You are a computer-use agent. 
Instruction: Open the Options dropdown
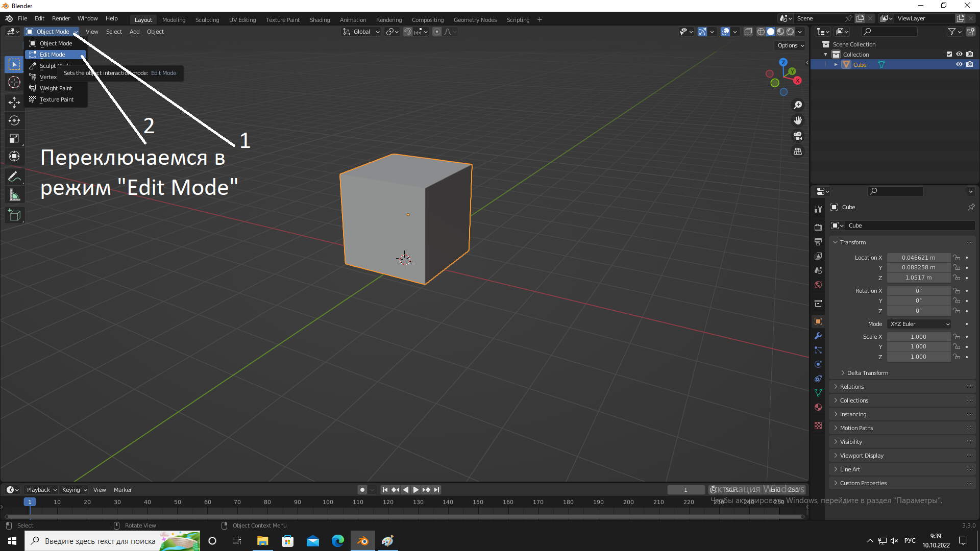[x=791, y=45]
